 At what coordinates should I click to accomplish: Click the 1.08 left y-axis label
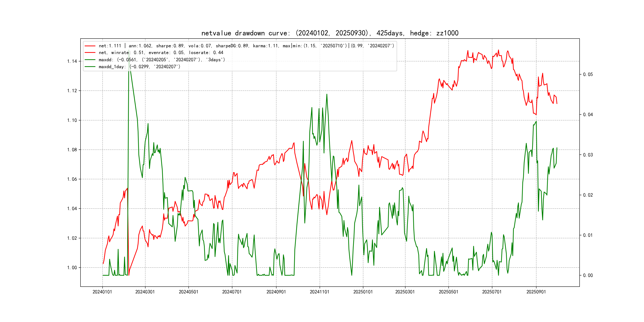click(72, 150)
